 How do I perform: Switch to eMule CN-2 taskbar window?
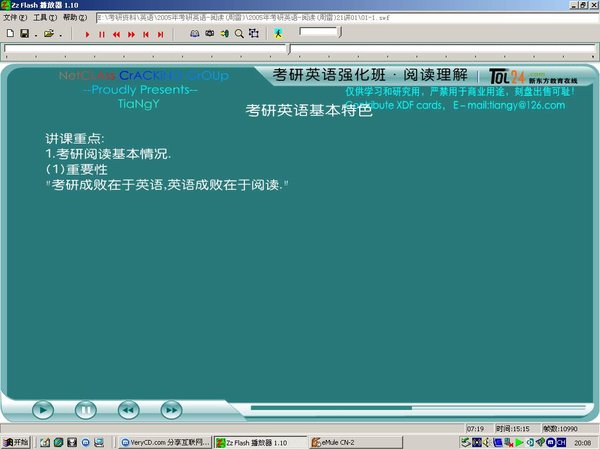pos(356,442)
